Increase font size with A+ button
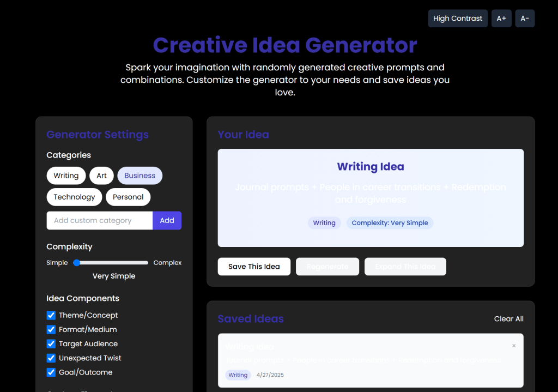Viewport: 558px width, 392px height. pos(501,19)
